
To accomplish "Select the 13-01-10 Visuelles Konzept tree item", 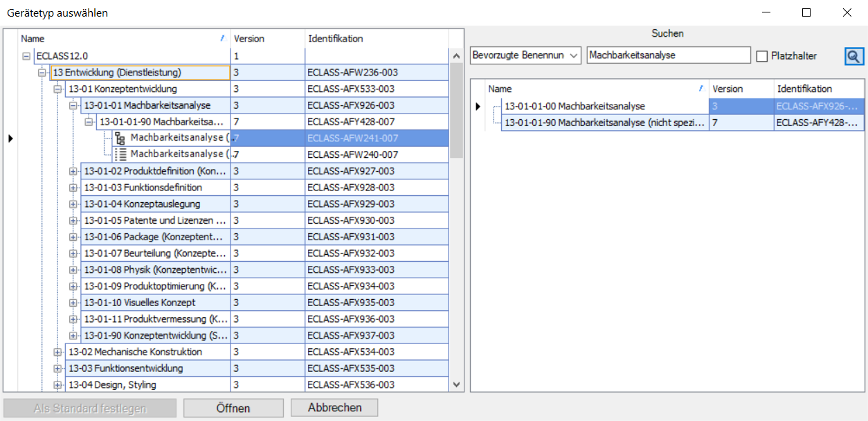I will coord(139,303).
